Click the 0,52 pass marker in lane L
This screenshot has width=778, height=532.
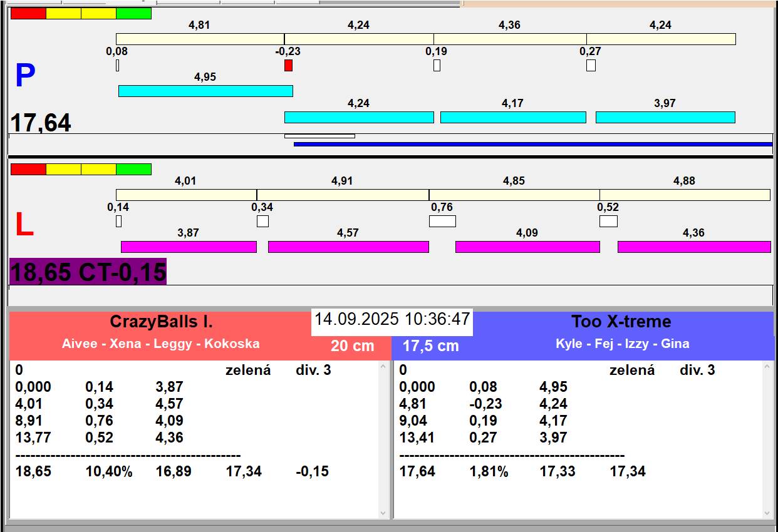click(x=608, y=221)
